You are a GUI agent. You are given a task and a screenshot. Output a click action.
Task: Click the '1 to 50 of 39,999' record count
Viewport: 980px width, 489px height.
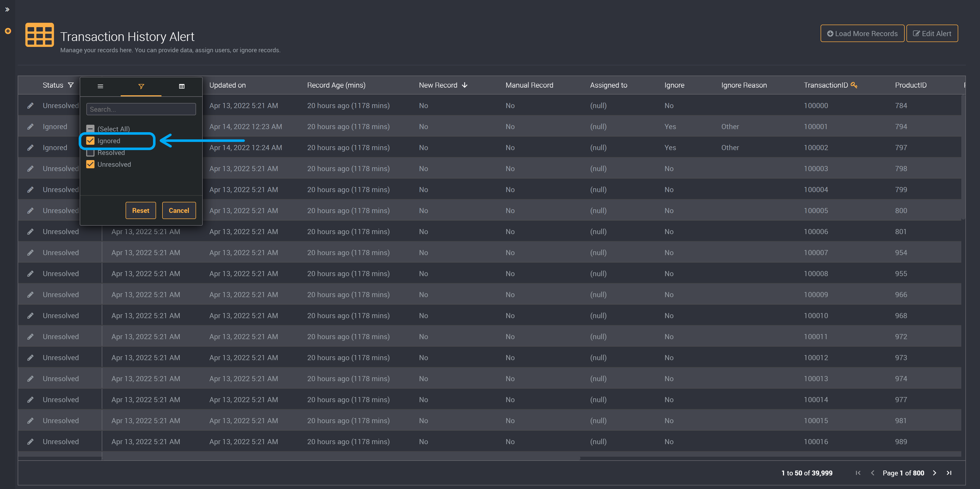point(807,473)
